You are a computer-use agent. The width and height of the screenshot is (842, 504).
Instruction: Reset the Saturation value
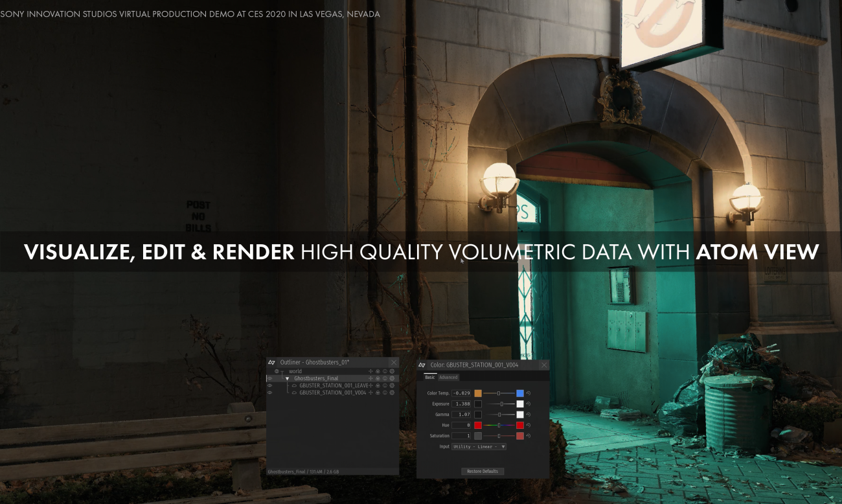(529, 436)
